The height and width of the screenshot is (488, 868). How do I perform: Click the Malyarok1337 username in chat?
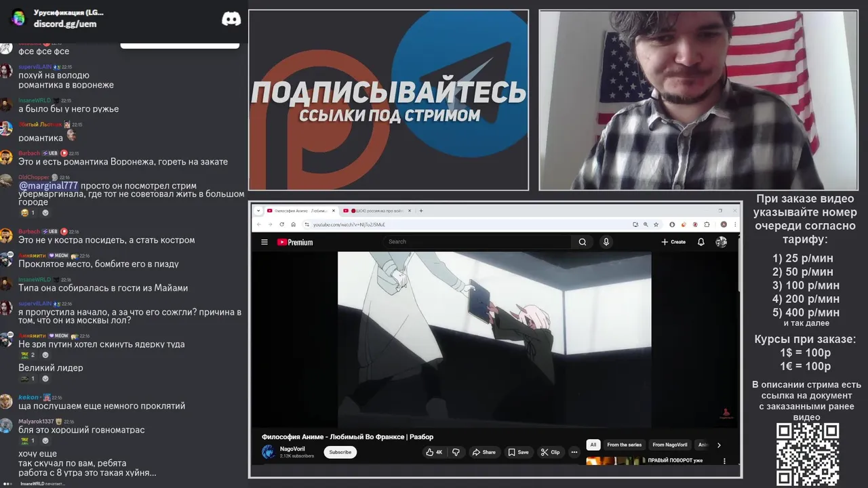[36, 422]
